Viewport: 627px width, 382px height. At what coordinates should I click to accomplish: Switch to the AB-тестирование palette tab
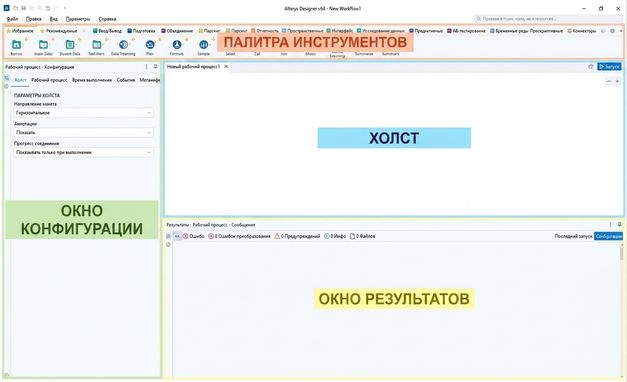pyautogui.click(x=466, y=31)
